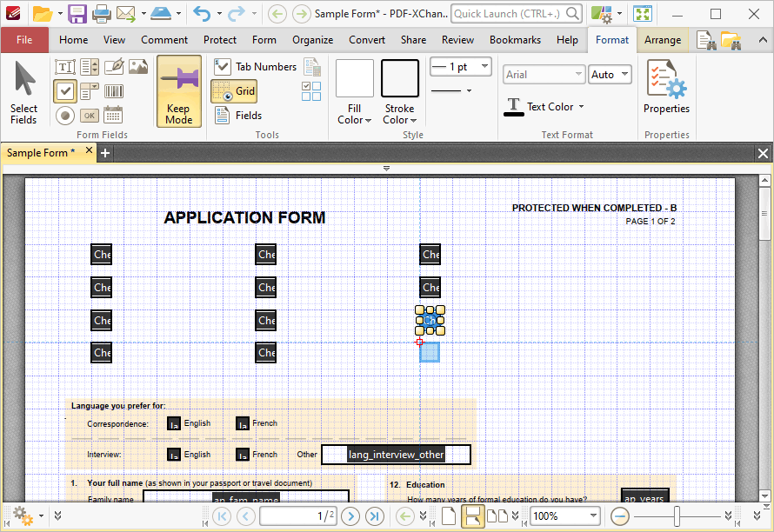Select the Image field tool
Screen dimensions: 774x532
point(138,67)
